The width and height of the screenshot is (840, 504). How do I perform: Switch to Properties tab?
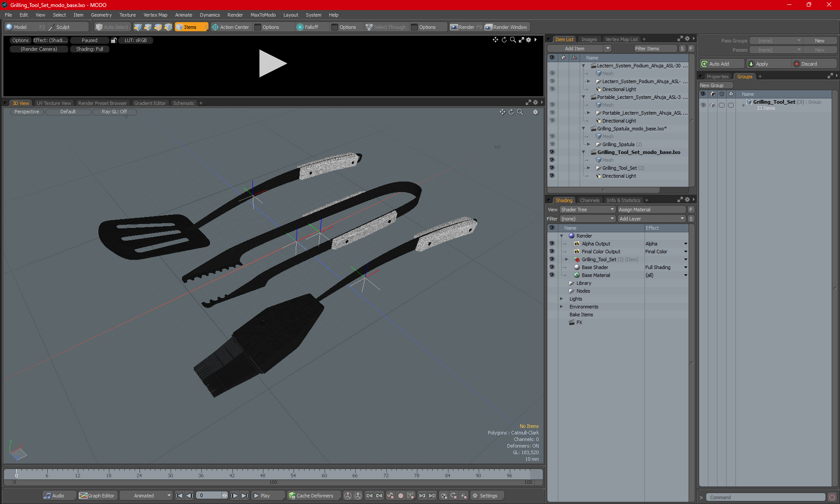click(717, 77)
